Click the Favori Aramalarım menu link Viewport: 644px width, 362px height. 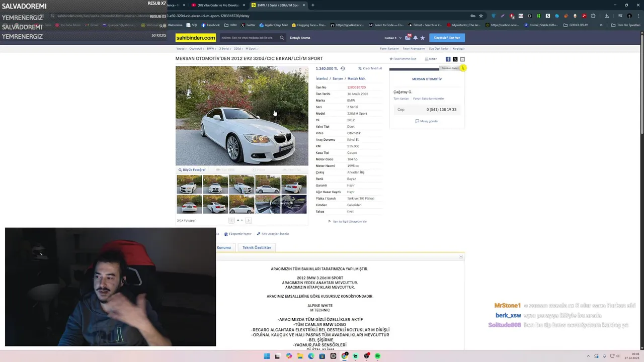414,49
